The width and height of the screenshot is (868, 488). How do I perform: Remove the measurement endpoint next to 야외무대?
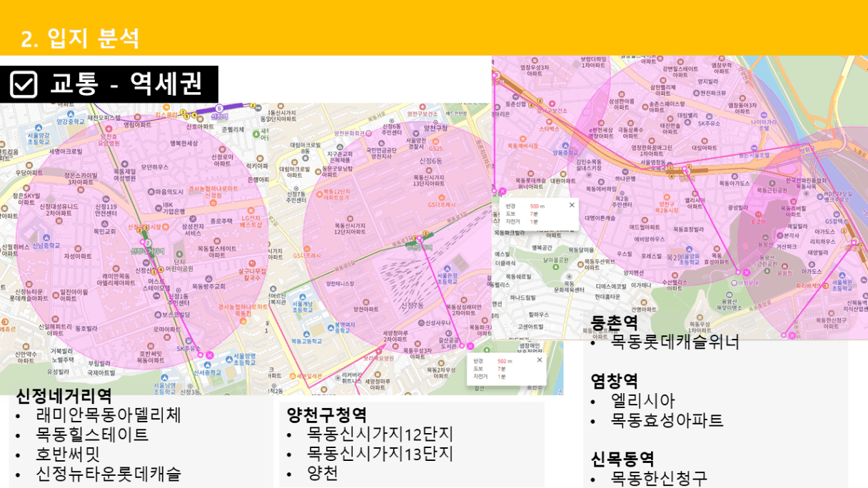[746, 272]
